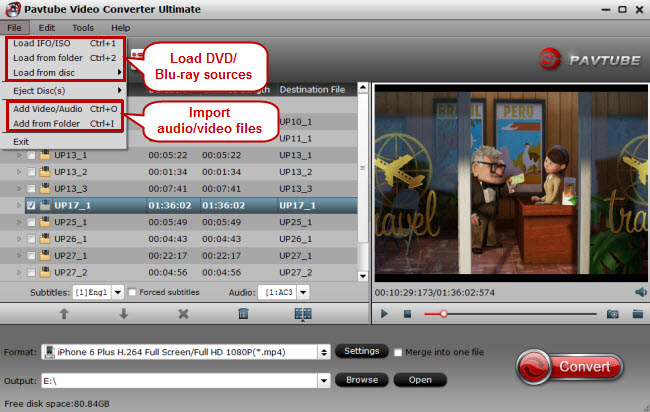Expand the Eject Disc(s) submenu
The height and width of the screenshot is (412, 650).
coord(65,91)
